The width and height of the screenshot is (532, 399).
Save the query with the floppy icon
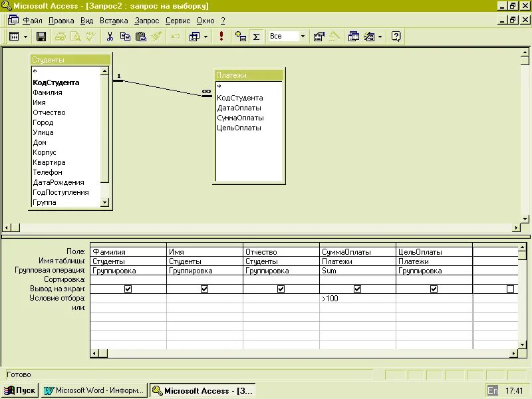(41, 37)
